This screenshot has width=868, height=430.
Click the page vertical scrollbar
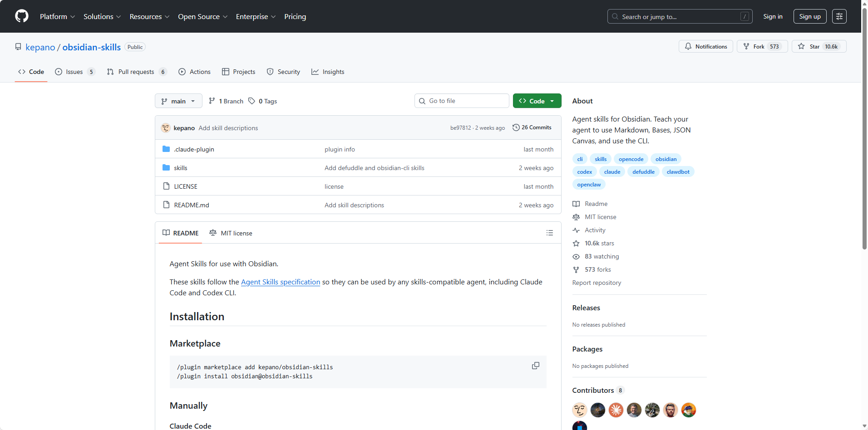click(864, 136)
